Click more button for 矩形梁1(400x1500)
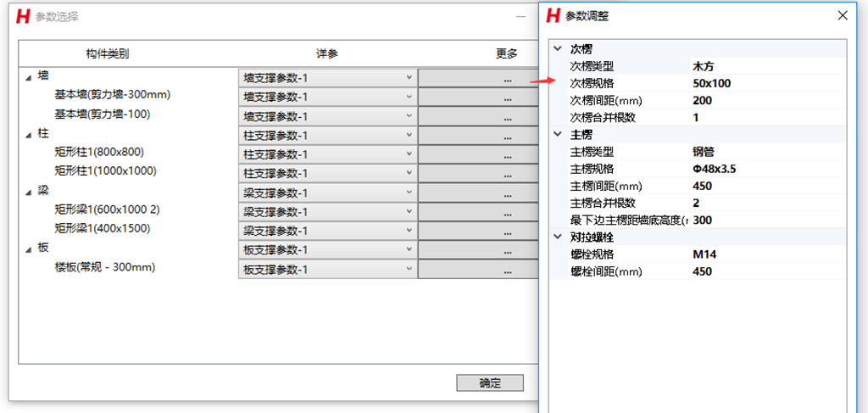This screenshot has width=868, height=413. (478, 232)
